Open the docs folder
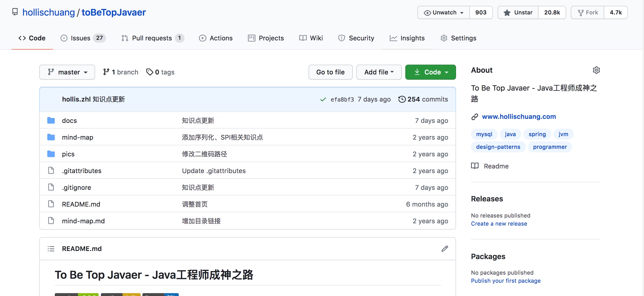Image resolution: width=644 pixels, height=296 pixels. coord(69,121)
